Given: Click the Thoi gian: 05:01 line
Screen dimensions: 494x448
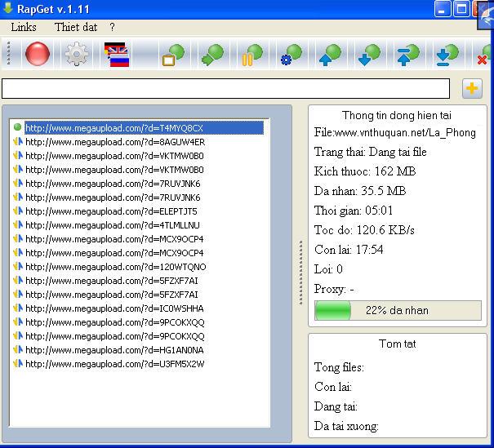Looking at the screenshot, I should pos(354,211).
